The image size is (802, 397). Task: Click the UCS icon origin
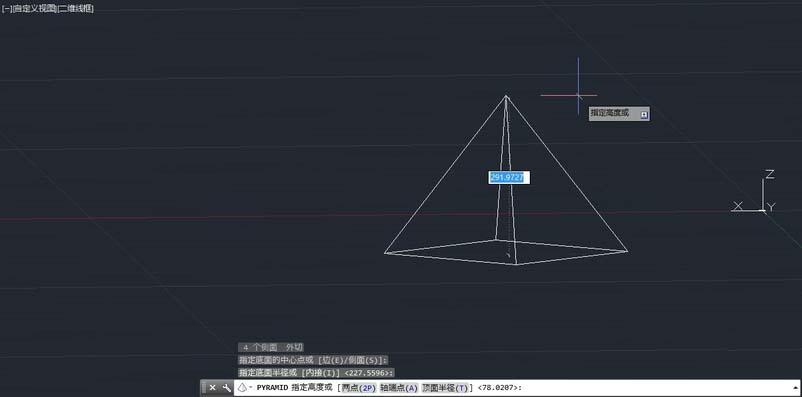tap(763, 210)
